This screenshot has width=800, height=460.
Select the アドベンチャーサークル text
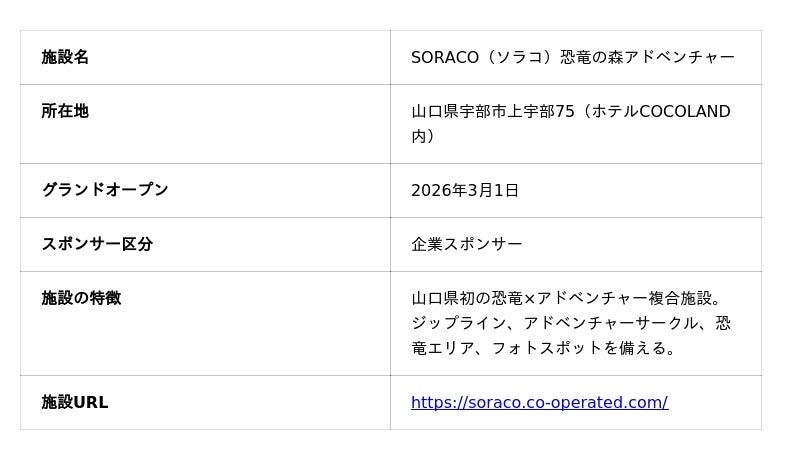click(609, 323)
